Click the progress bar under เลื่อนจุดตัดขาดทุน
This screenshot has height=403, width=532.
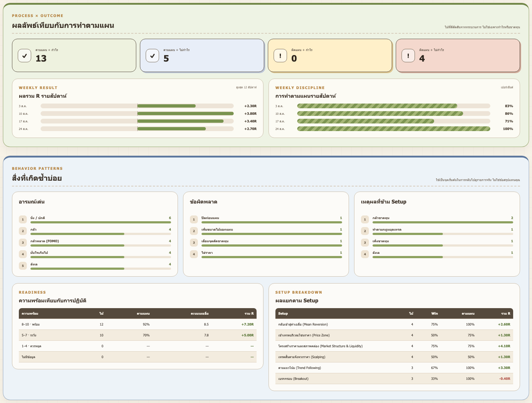(x=272, y=245)
